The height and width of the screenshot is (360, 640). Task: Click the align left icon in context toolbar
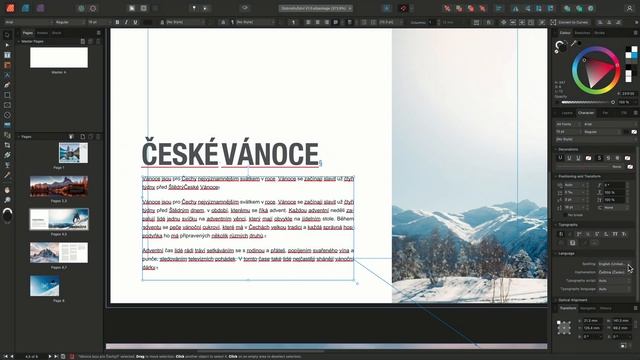coord(308,22)
